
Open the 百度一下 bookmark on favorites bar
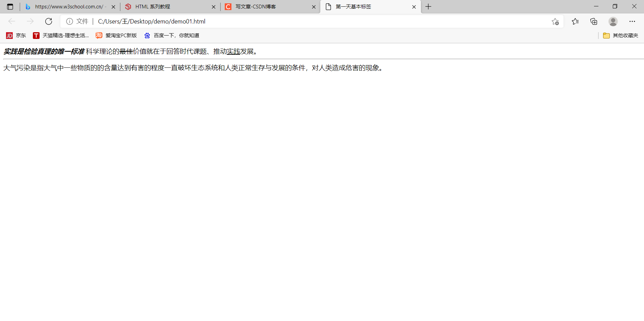[172, 35]
